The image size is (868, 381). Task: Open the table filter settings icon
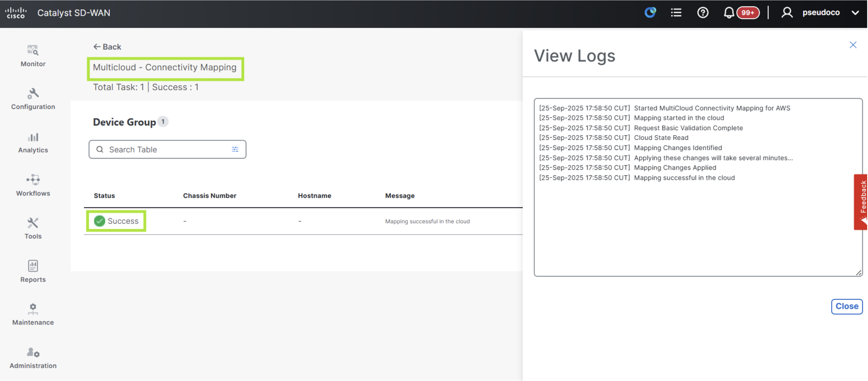(x=235, y=149)
